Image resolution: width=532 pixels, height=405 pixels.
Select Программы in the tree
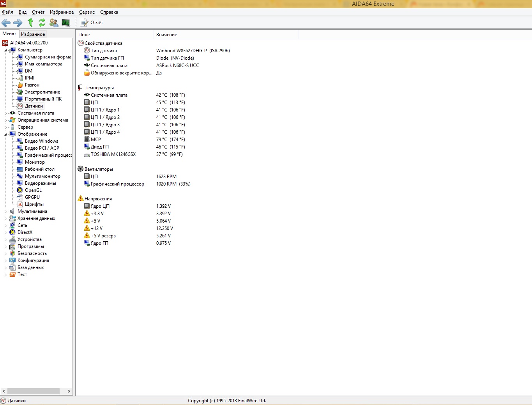pyautogui.click(x=31, y=246)
